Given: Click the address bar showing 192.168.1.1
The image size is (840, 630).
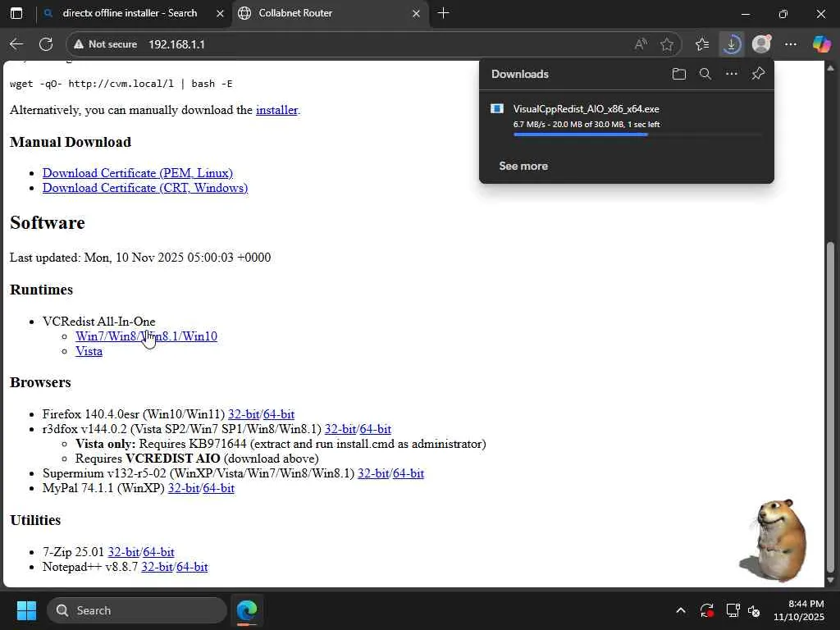Looking at the screenshot, I should [375, 44].
